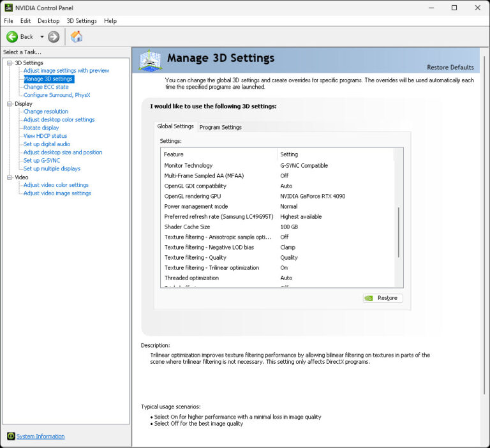The image size is (490, 448).
Task: Open System Information link
Action: point(40,437)
